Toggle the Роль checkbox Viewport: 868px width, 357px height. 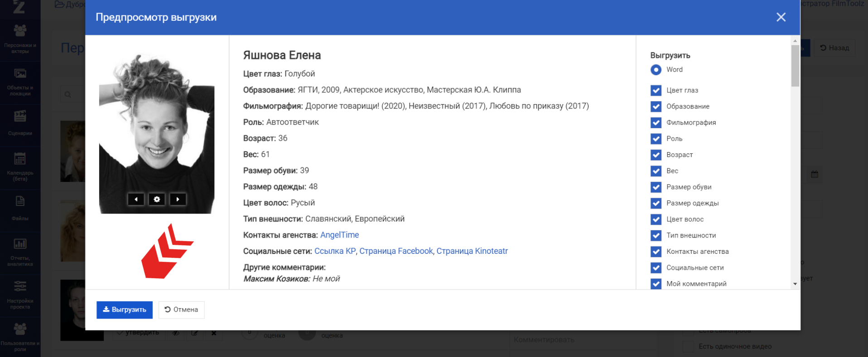(x=656, y=139)
